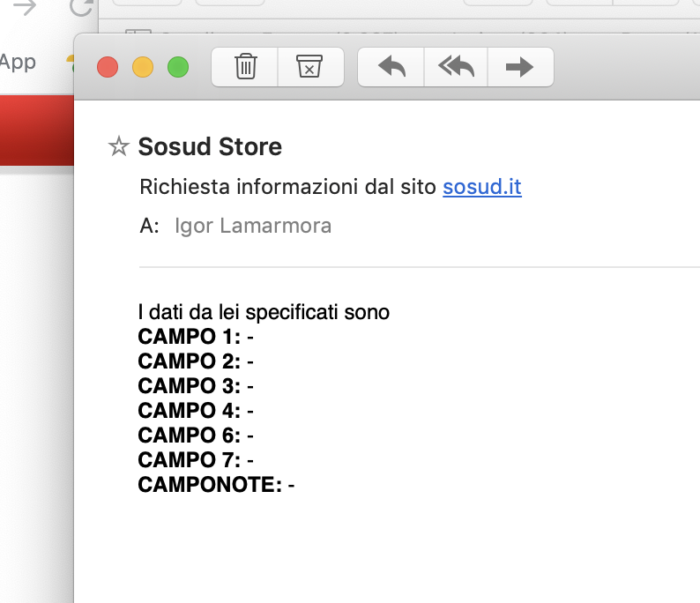The width and height of the screenshot is (700, 603).
Task: Toggle the star next to Sosud Store
Action: (118, 147)
